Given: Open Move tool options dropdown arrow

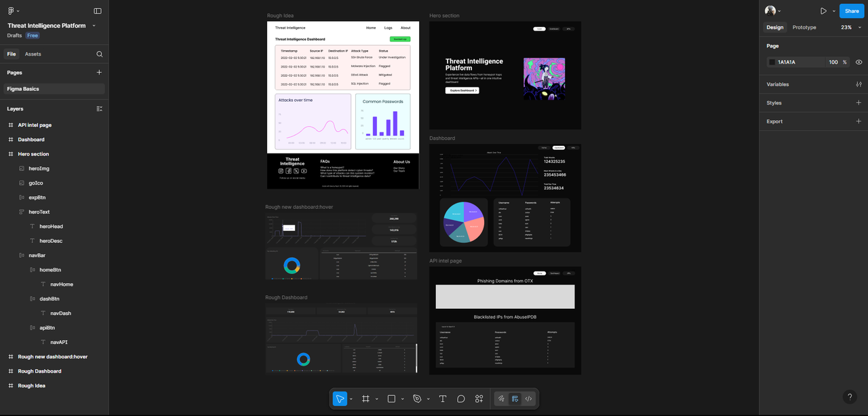Looking at the screenshot, I should click(351, 399).
